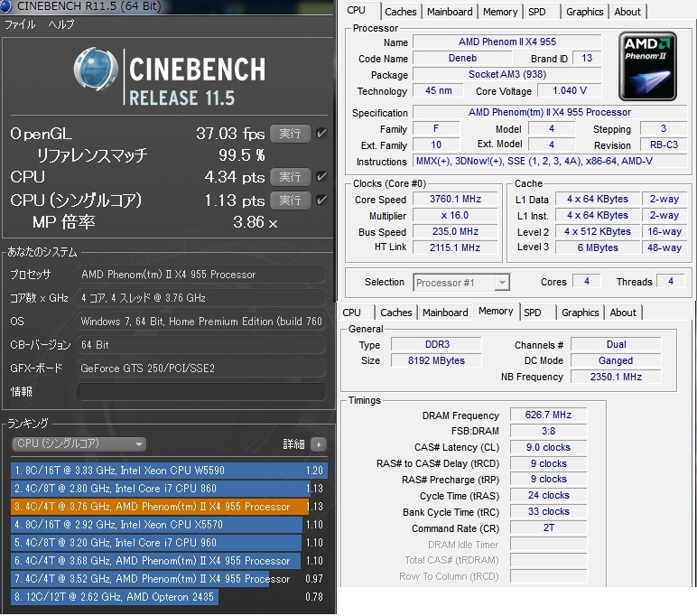Run the OpenGL benchmark with 実行 button
Image resolution: width=697 pixels, height=616 pixels.
(x=291, y=134)
